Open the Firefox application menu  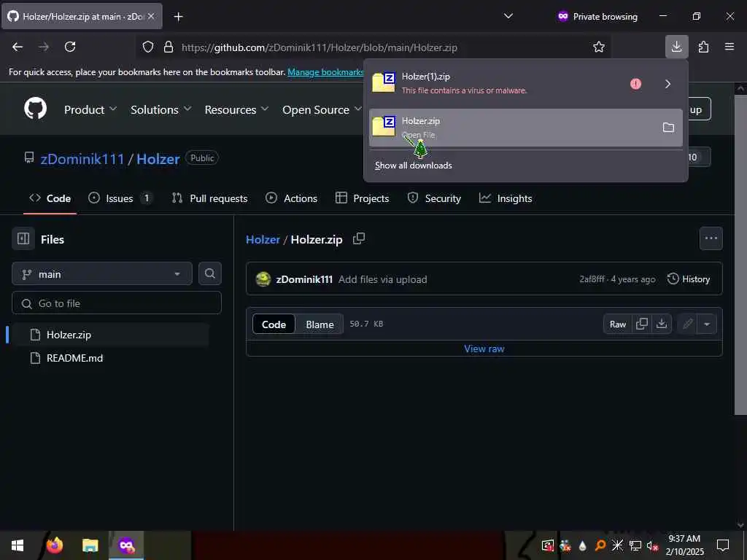[729, 47]
